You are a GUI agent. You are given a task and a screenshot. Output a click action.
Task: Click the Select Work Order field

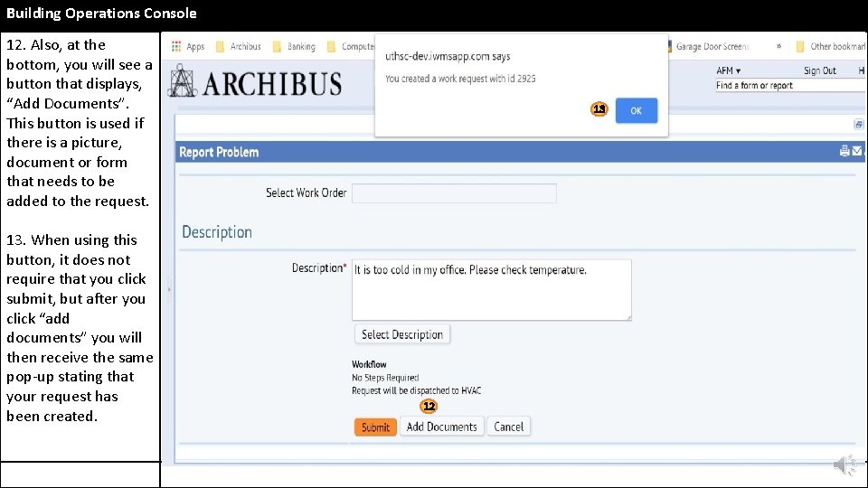(454, 193)
